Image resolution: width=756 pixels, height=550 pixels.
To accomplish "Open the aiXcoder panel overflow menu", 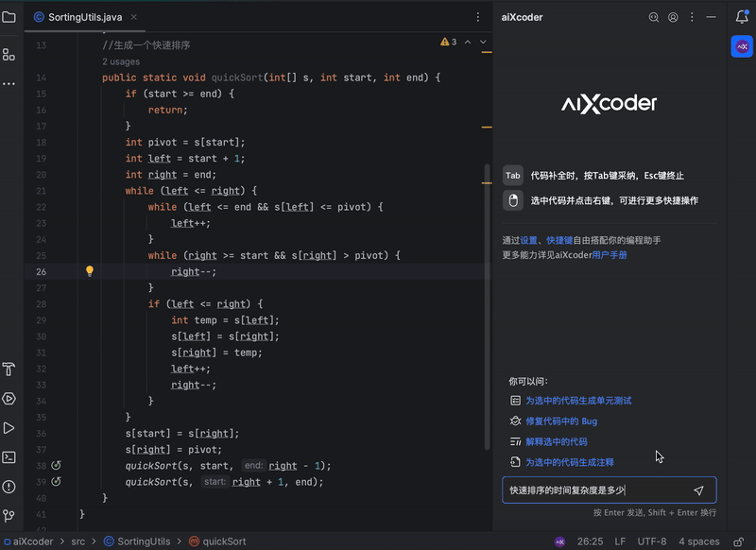I will 692,17.
